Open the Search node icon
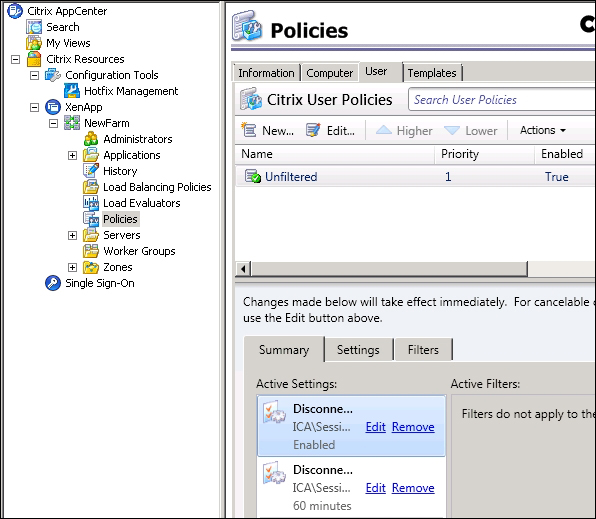The image size is (596, 519). (x=34, y=27)
